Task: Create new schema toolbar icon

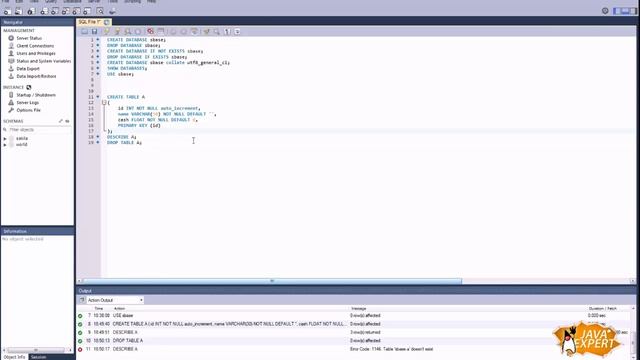Action: tap(44, 11)
